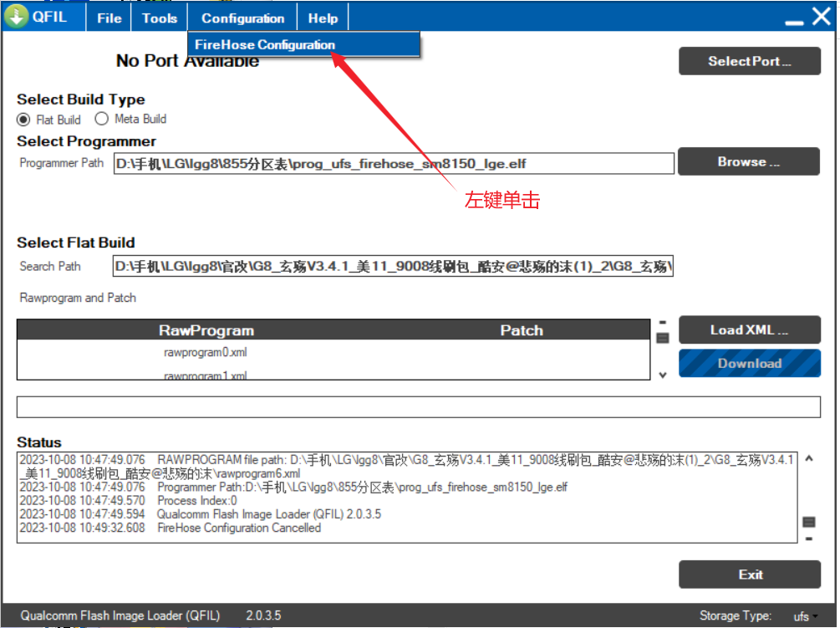Click Browse to choose the programmer file
The height and width of the screenshot is (628, 840).
point(748,162)
